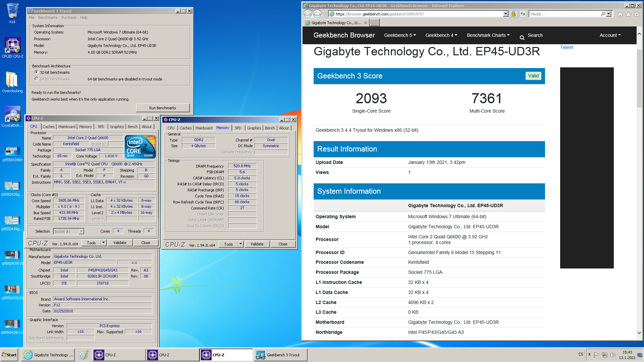Switch to the Internet Explorer taskbar button
644x362 pixels.
(48, 355)
